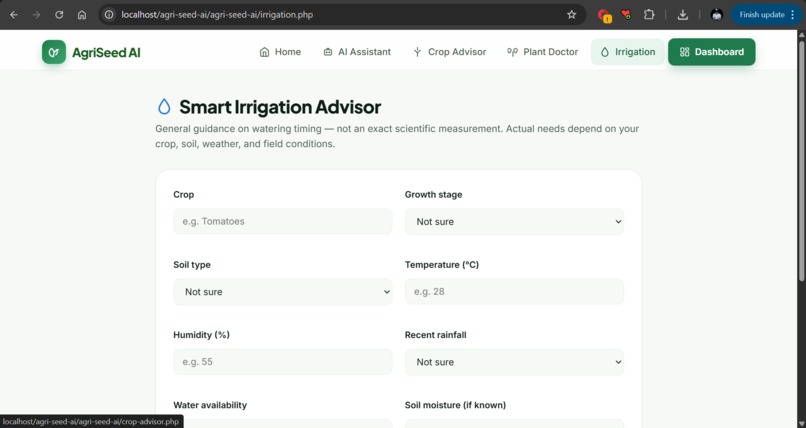Click the browser forward arrow
This screenshot has height=428, width=806.
[36, 14]
